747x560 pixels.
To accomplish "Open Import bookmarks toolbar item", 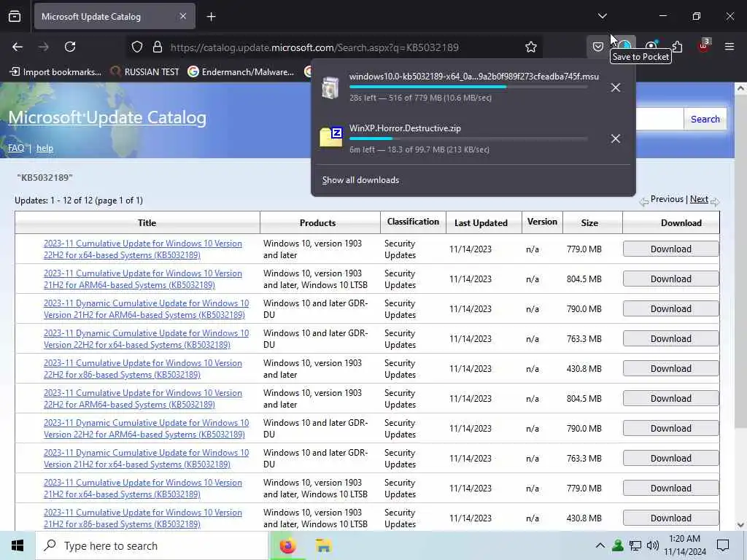I will click(x=55, y=72).
